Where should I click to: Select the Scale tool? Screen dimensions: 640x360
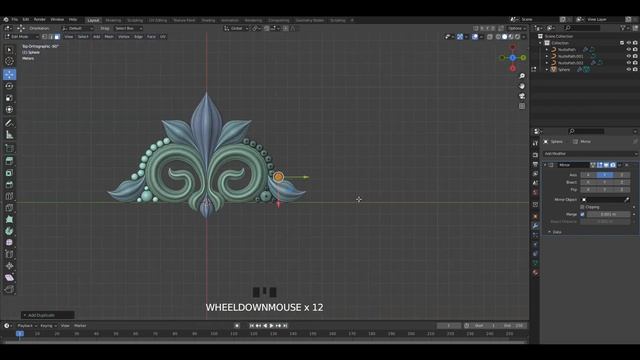tap(9, 98)
